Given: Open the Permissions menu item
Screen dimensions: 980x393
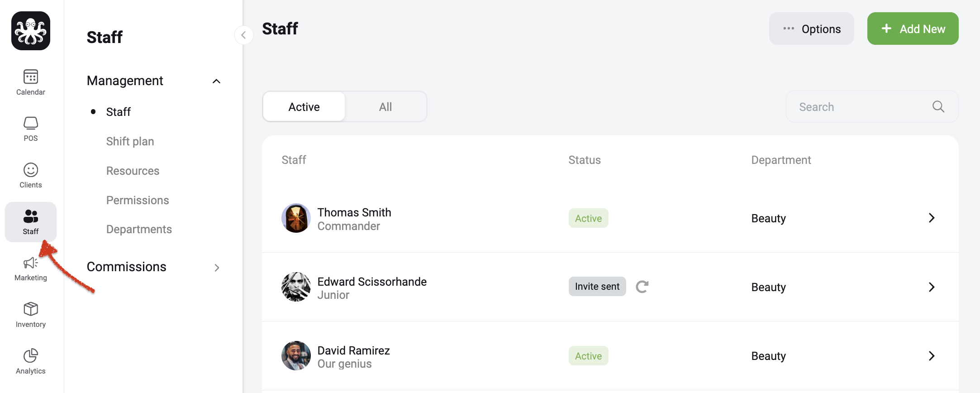Looking at the screenshot, I should pos(138,200).
